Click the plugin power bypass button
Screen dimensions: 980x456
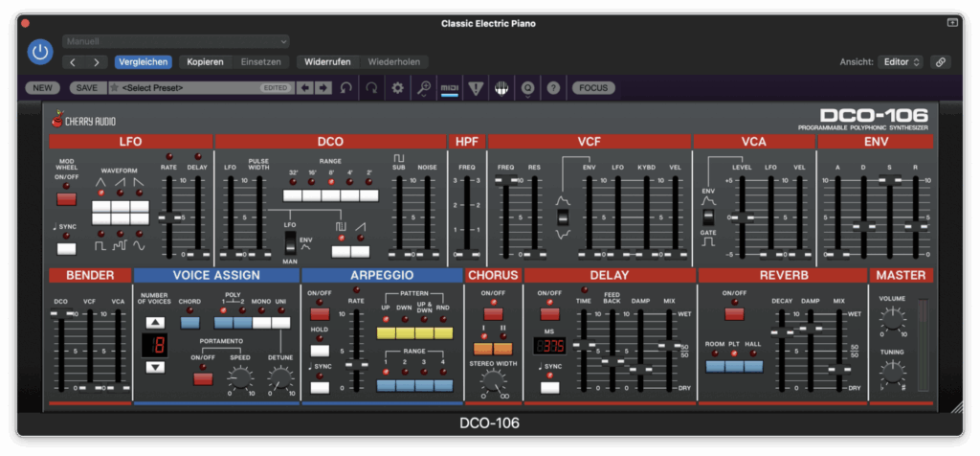coord(40,52)
